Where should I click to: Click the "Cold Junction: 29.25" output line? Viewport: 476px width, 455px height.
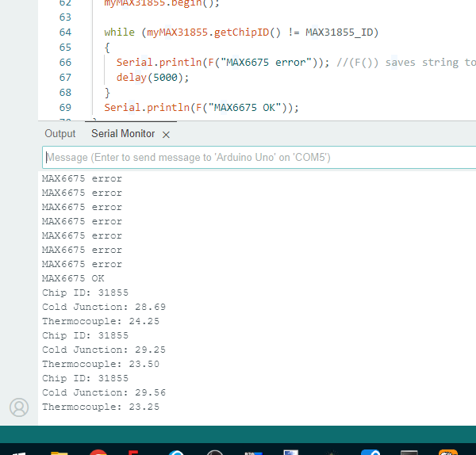click(104, 350)
